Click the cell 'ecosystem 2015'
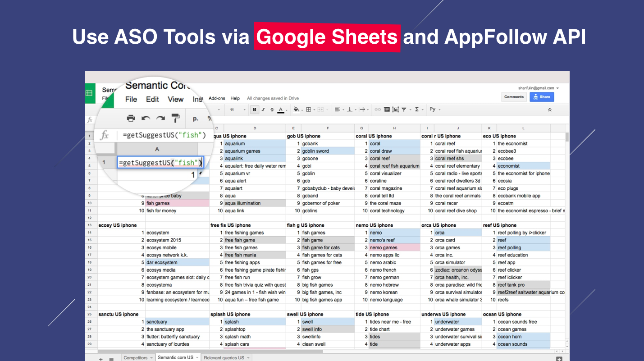The height and width of the screenshot is (361, 644). pyautogui.click(x=178, y=240)
